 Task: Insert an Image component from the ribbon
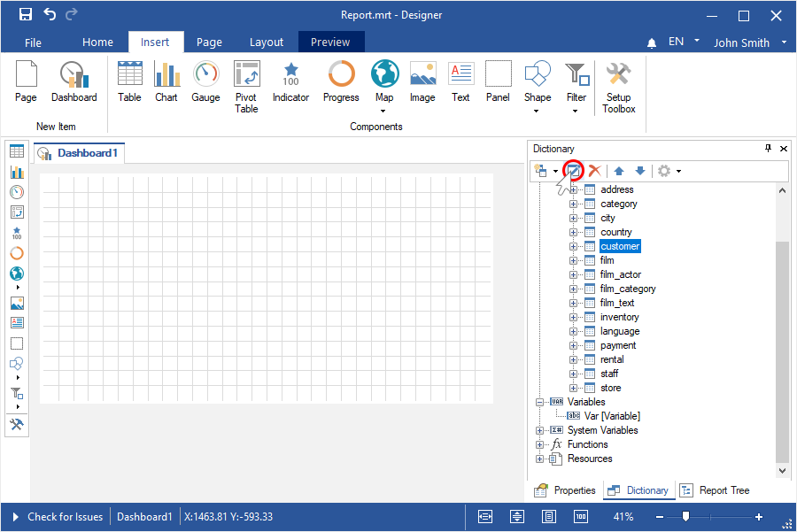coord(422,81)
